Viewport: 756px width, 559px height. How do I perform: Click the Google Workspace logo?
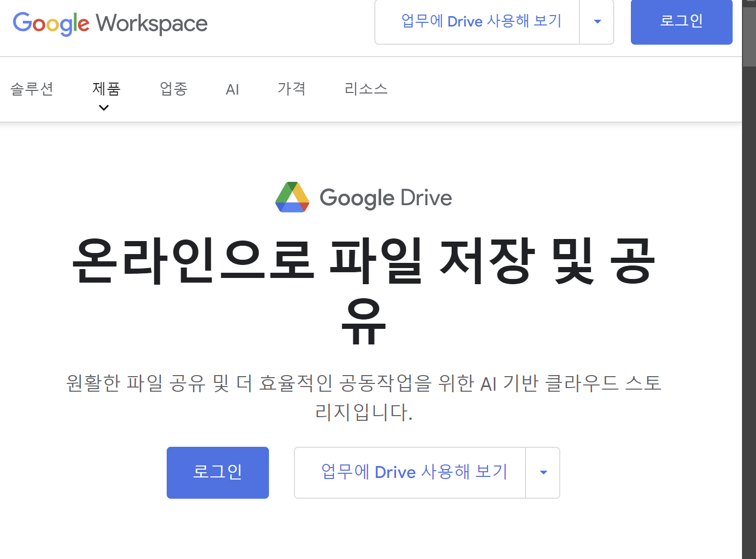click(x=110, y=23)
